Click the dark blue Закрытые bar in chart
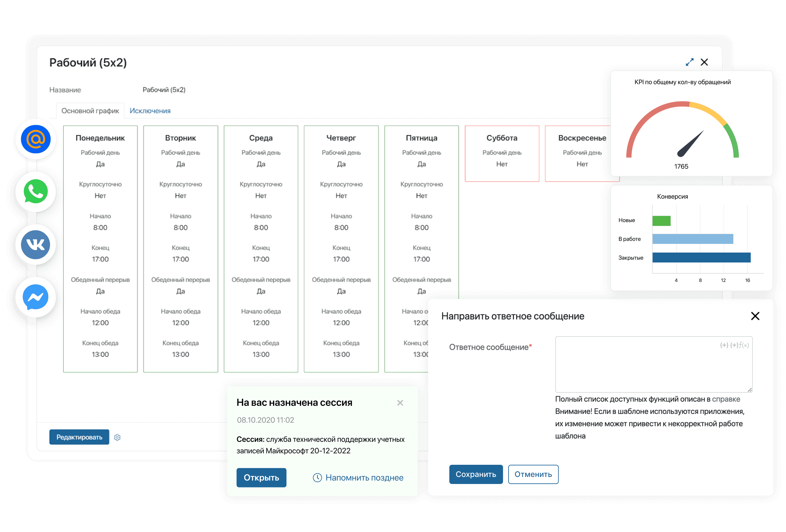The width and height of the screenshot is (786, 532). [701, 257]
